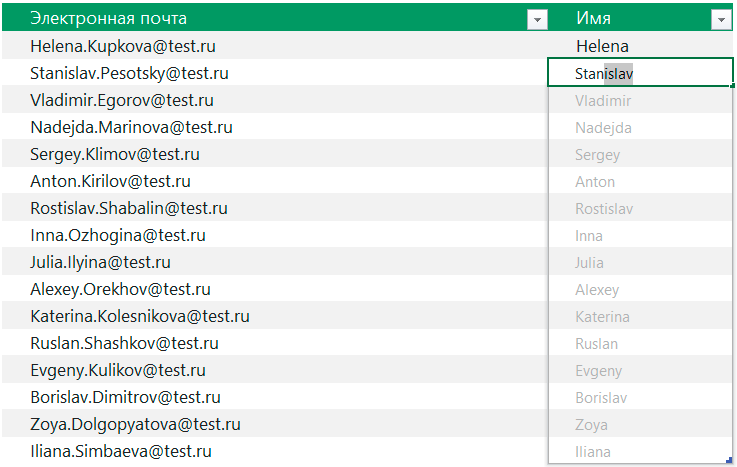
Task: Click the table resize handle at bottom corner
Action: click(x=729, y=460)
